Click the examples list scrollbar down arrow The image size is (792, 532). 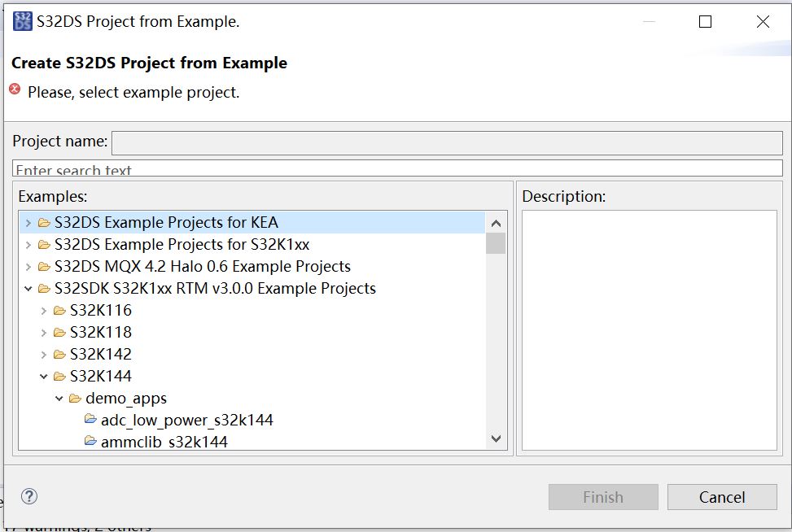(496, 438)
